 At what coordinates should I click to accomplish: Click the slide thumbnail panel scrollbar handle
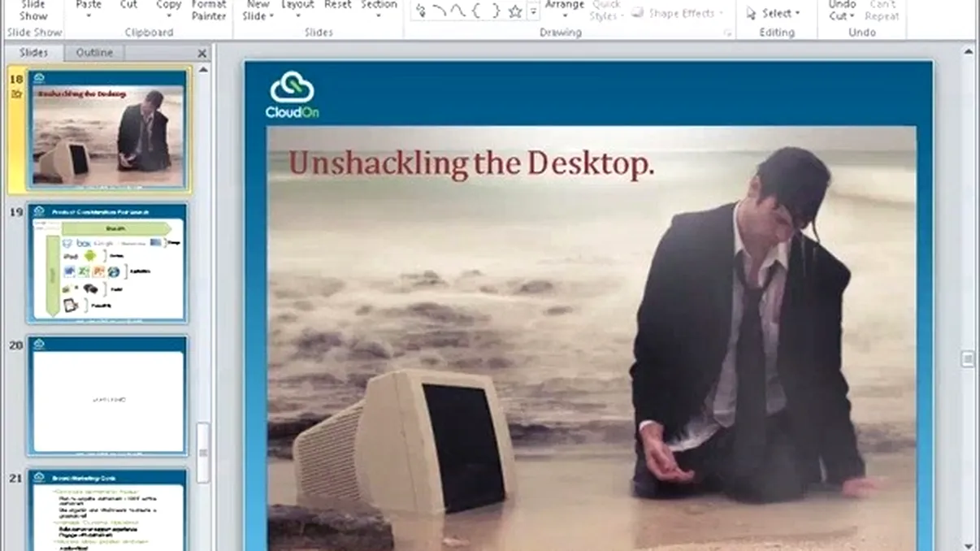pyautogui.click(x=202, y=451)
